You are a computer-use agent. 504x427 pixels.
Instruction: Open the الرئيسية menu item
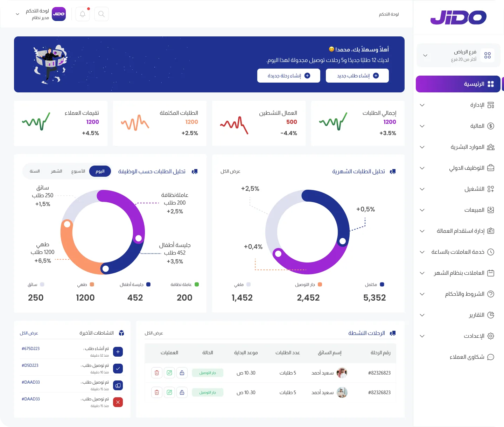click(458, 84)
